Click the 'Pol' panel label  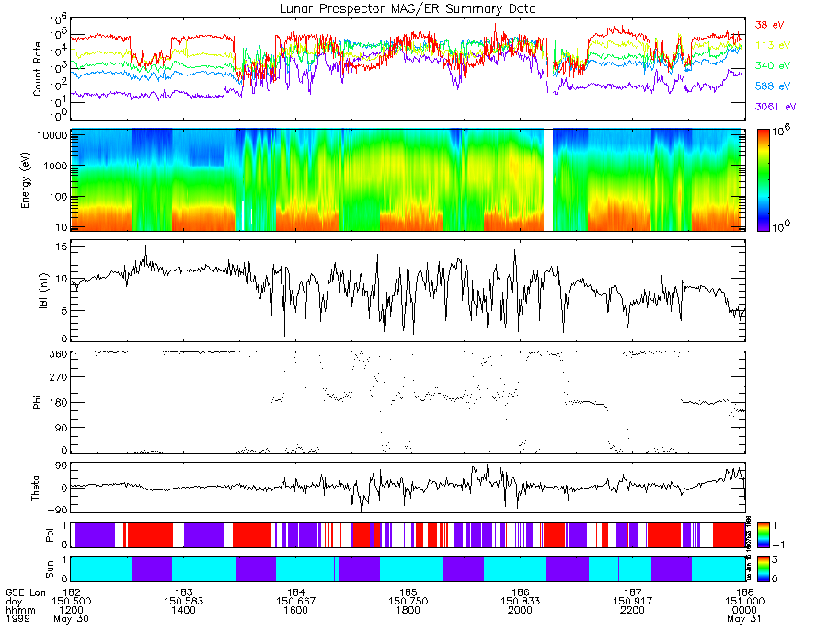[x=49, y=535]
